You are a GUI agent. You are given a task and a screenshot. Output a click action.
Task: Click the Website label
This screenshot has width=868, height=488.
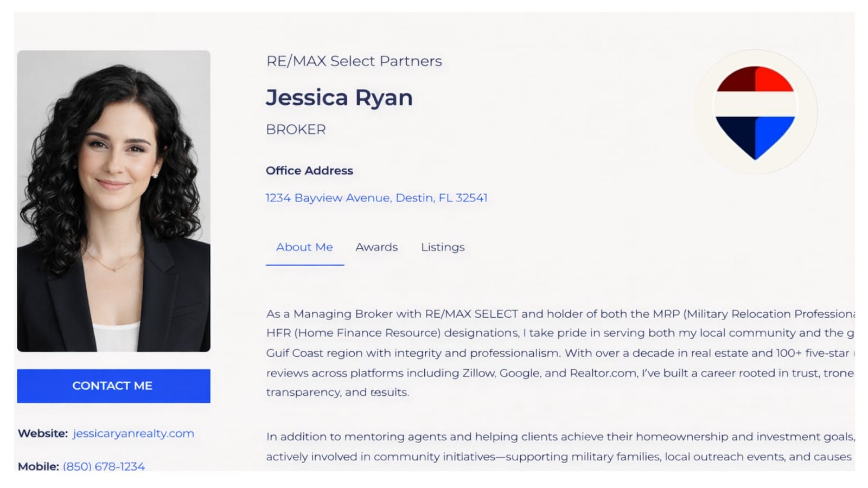coord(42,433)
